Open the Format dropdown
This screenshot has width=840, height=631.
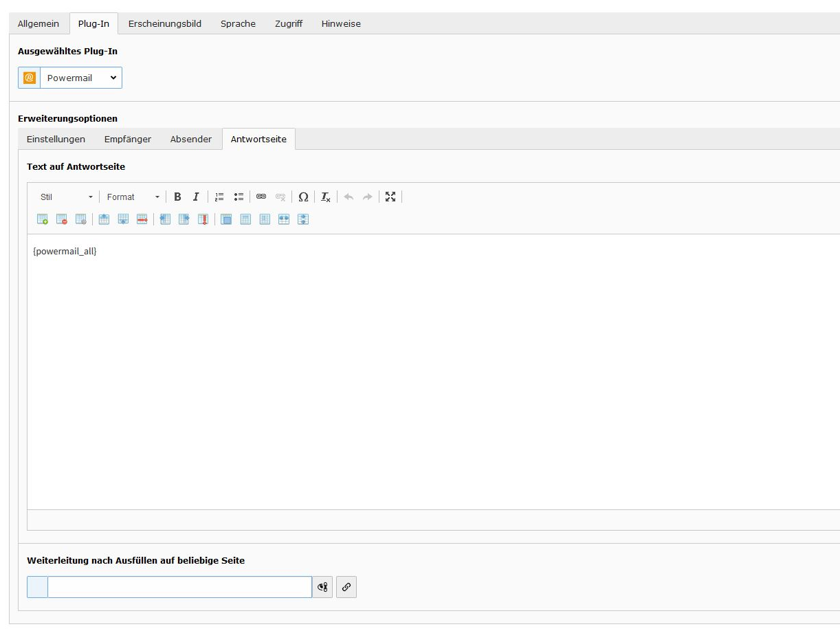click(x=133, y=197)
